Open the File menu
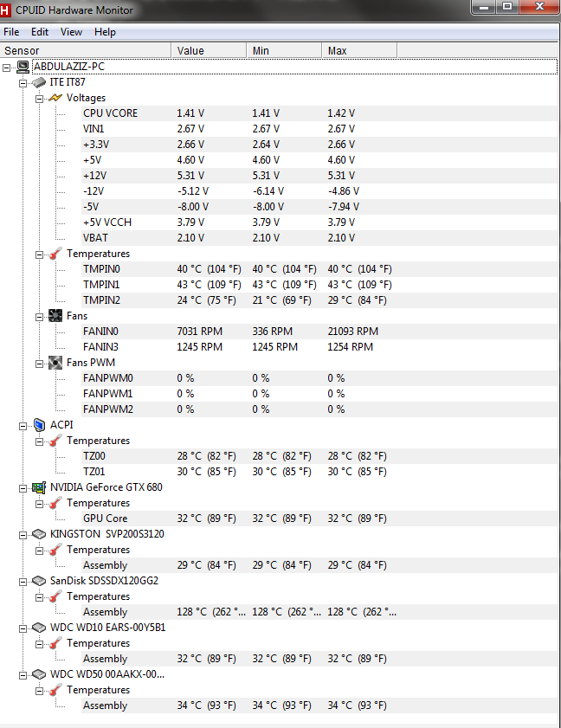The image size is (561, 728). pos(11,32)
